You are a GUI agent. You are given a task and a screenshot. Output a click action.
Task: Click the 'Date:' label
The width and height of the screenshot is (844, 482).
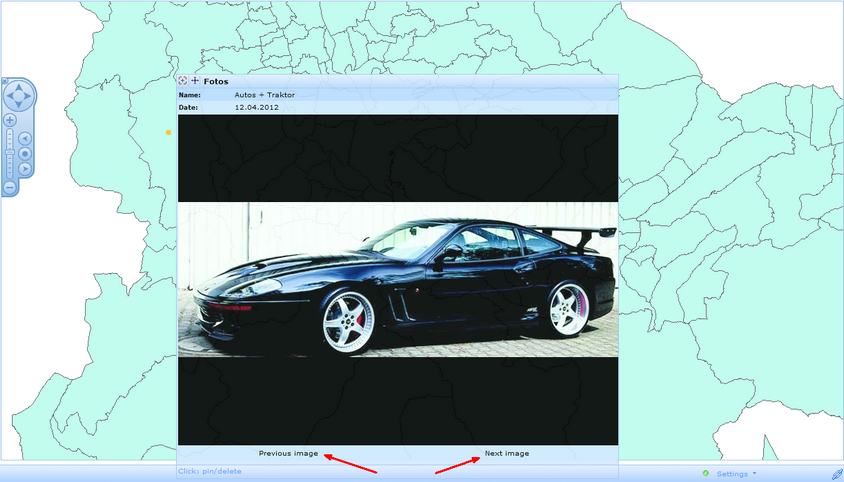tap(188, 107)
